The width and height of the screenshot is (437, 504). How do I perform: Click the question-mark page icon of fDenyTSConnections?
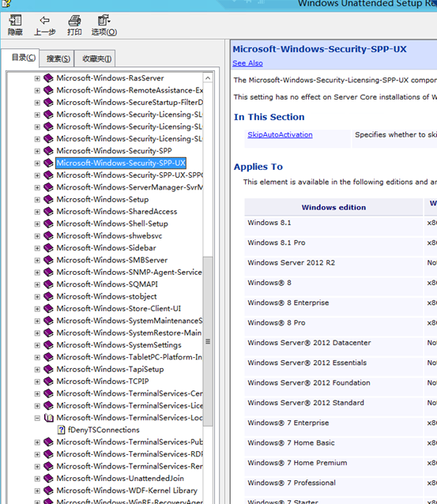(x=61, y=430)
